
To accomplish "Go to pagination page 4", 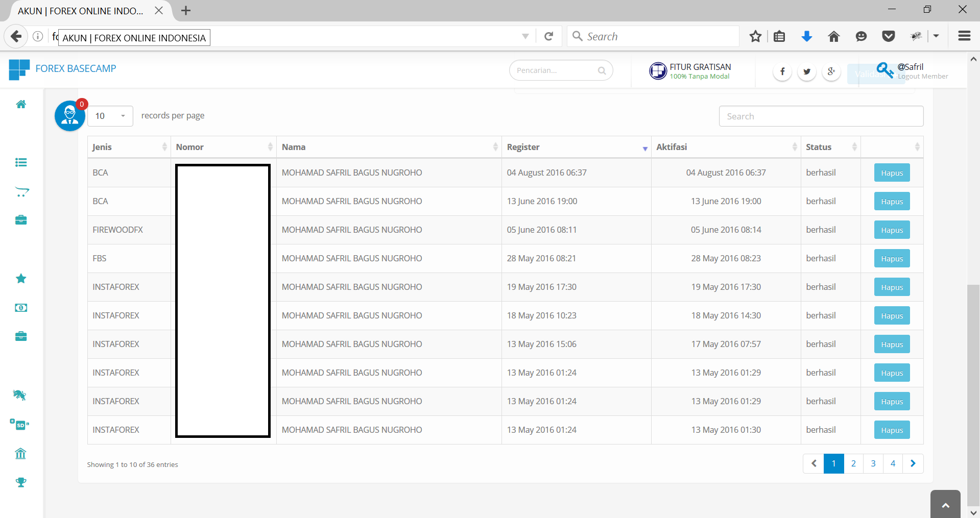I will 893,463.
